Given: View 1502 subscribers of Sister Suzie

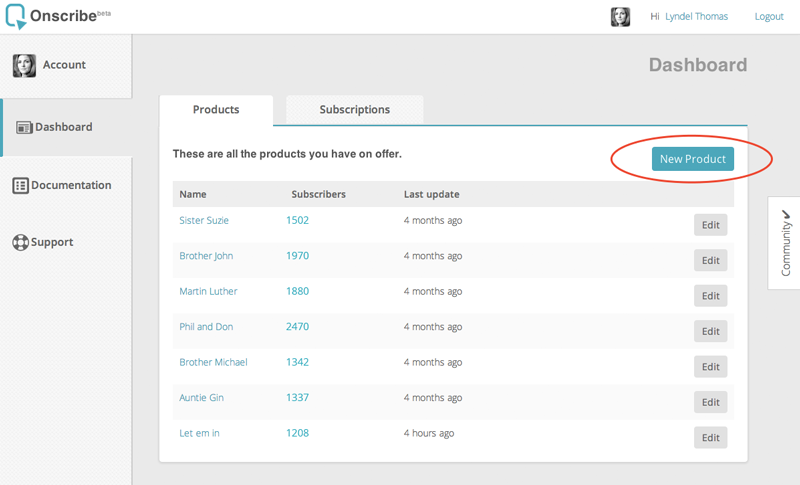Looking at the screenshot, I should coord(297,220).
